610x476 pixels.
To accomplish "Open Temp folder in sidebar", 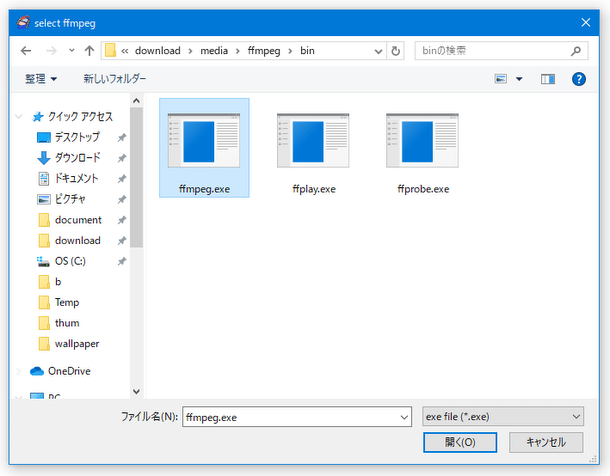I will coord(59,302).
